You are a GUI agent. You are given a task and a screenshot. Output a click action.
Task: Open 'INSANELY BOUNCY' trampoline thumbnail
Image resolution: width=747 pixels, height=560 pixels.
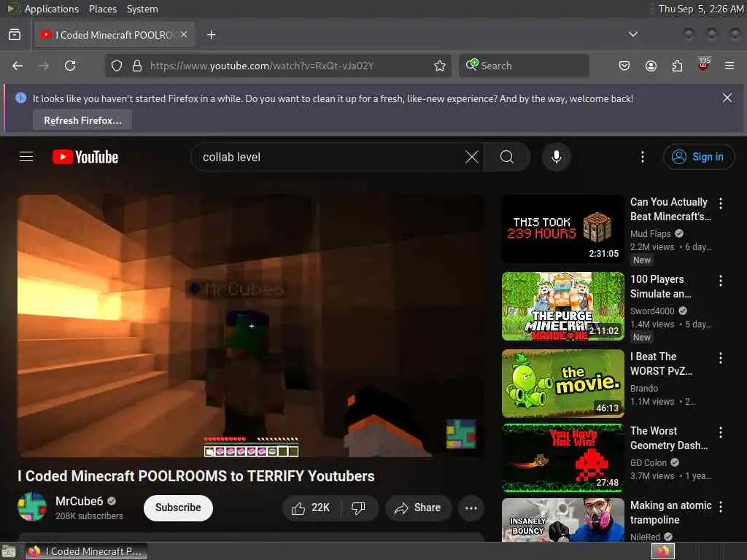point(562,519)
